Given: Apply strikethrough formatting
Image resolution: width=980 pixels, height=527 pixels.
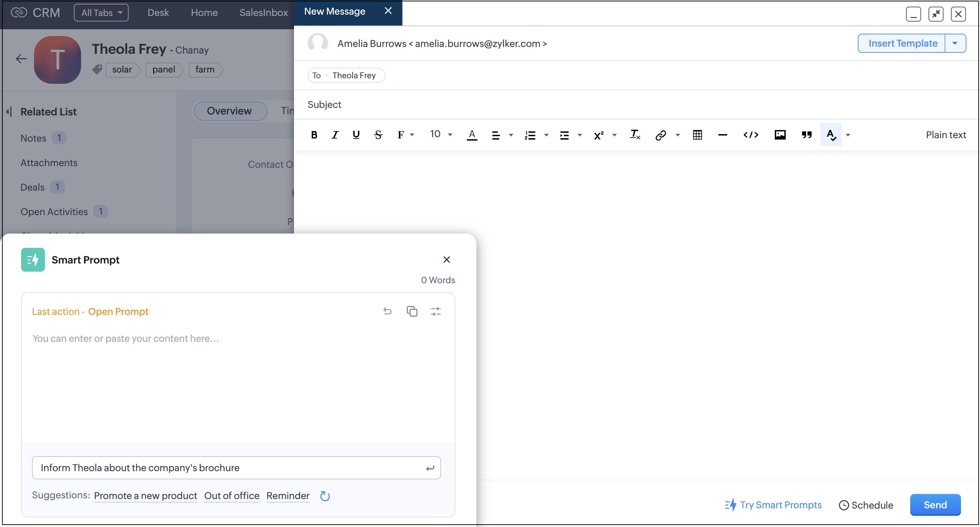Looking at the screenshot, I should [x=378, y=135].
